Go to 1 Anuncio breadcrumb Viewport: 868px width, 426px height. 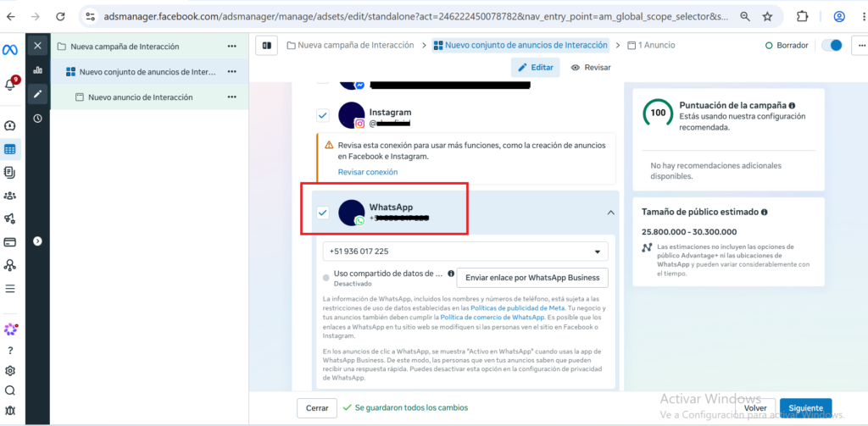tap(652, 46)
